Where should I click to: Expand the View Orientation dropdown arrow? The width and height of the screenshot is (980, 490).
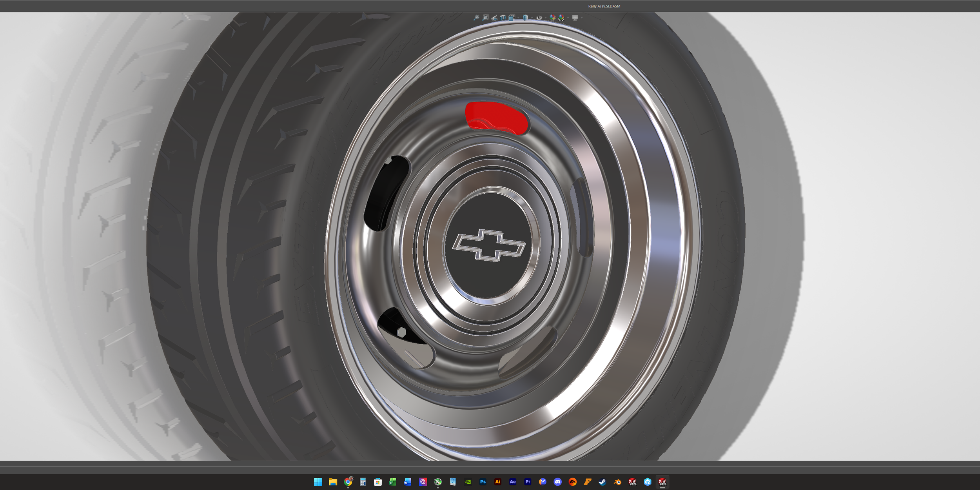point(518,18)
